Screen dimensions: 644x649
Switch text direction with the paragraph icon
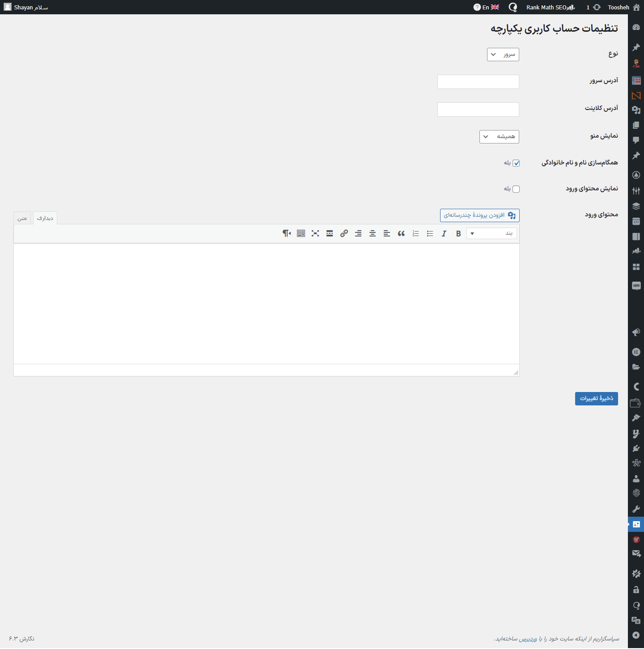[287, 233]
